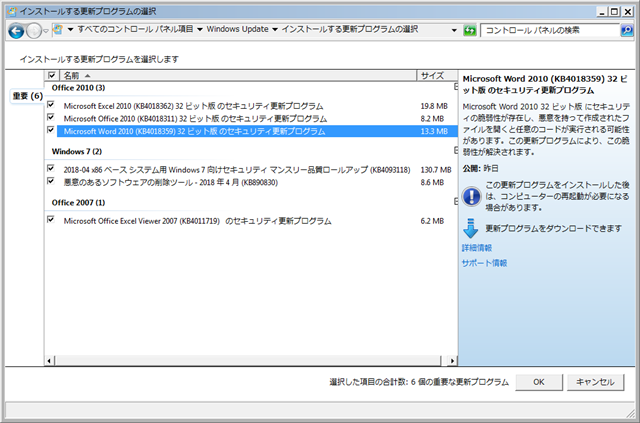Open dropdown arrow before Windows Update breadcrumb
Viewport: 640px width, 423px height.
click(200, 29)
